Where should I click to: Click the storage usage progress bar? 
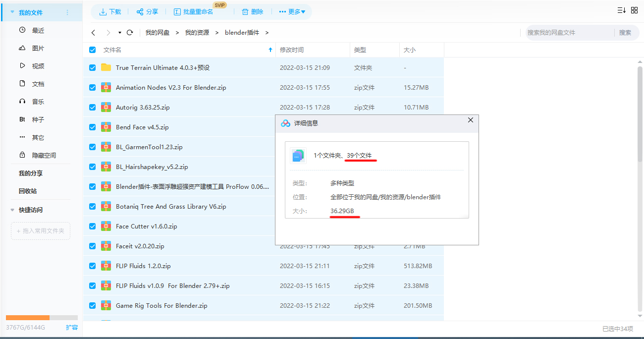[x=42, y=318]
